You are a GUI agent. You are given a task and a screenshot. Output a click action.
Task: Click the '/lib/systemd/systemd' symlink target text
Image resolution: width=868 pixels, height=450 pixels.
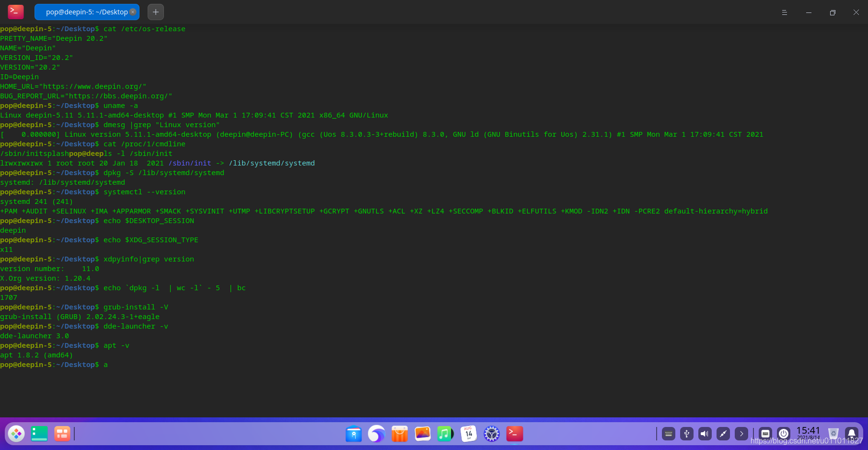tap(272, 163)
